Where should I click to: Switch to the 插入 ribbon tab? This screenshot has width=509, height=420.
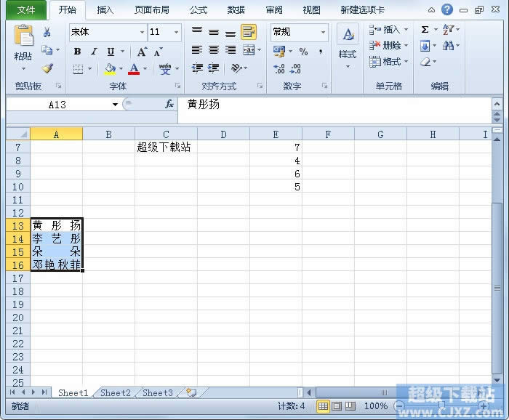105,10
